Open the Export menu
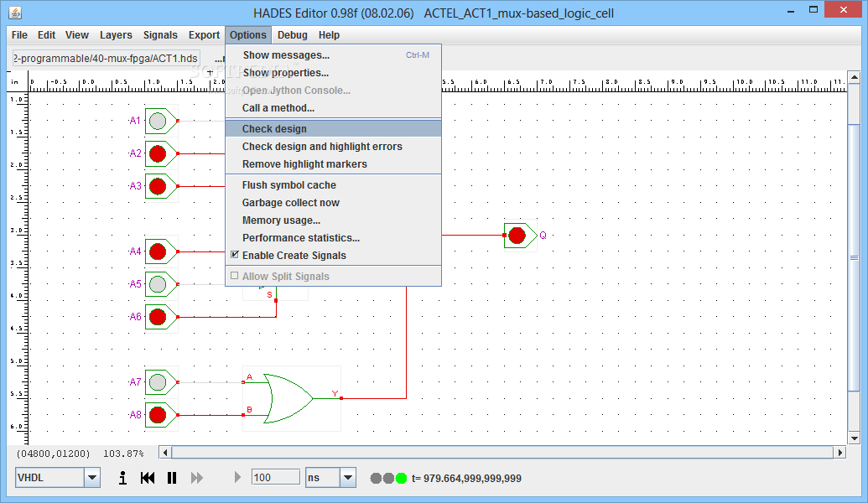 point(205,35)
